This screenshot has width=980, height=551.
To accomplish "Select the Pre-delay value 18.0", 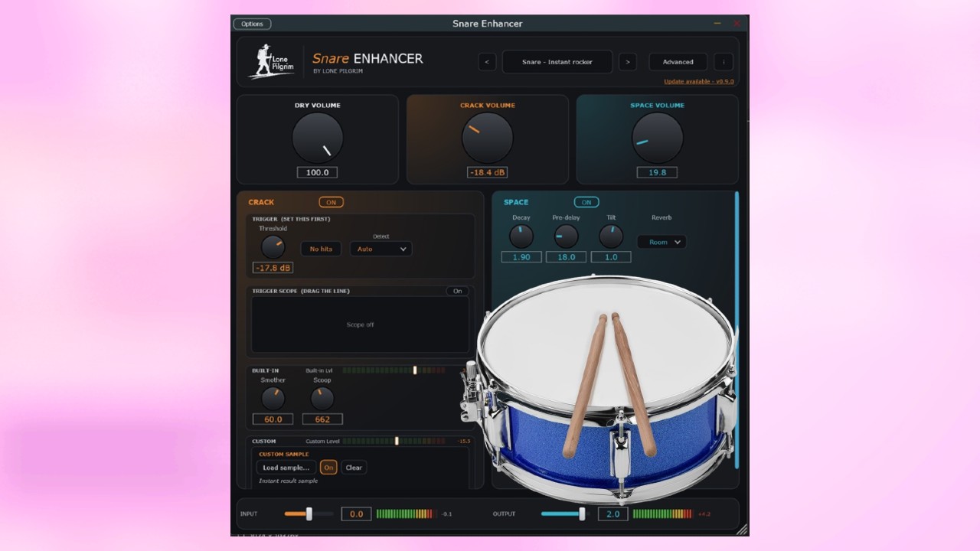I will [x=567, y=257].
